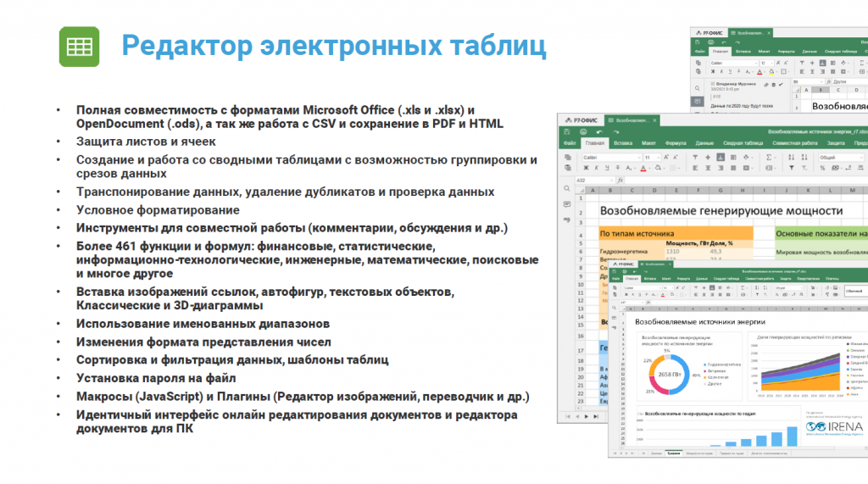
Task: Select Данные sheet tab in front window
Action: coord(657,453)
